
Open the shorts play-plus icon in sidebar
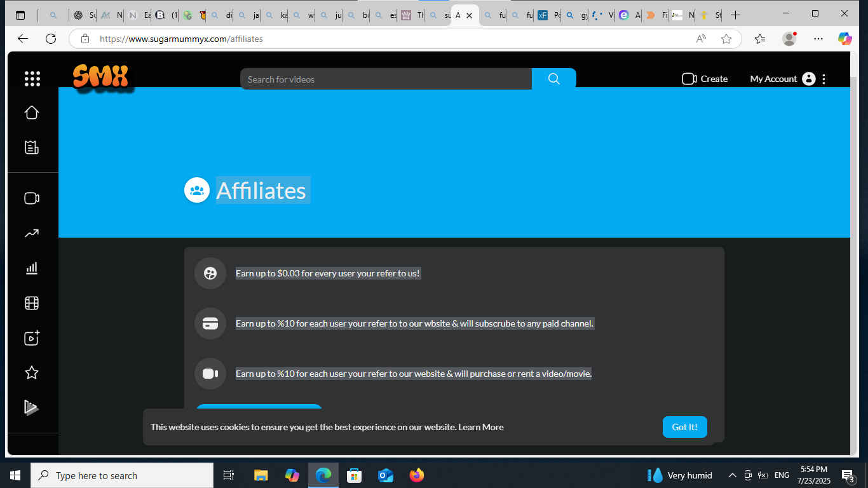(x=32, y=338)
